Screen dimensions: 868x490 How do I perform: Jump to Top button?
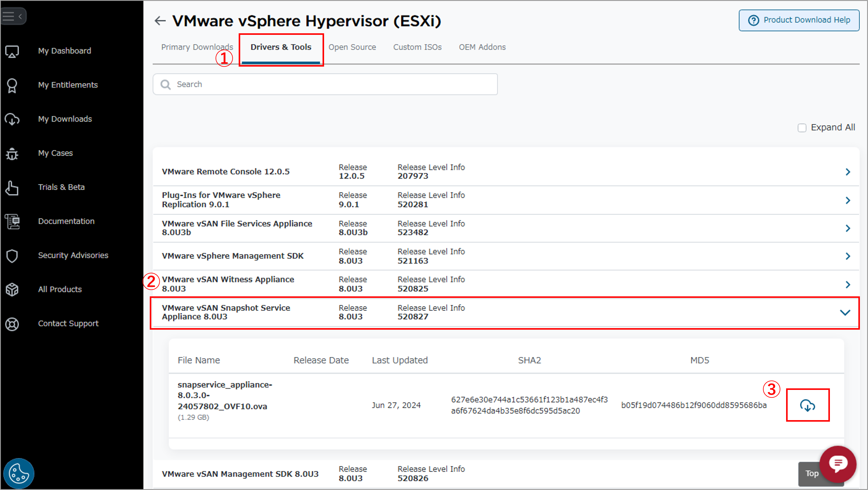(x=812, y=474)
